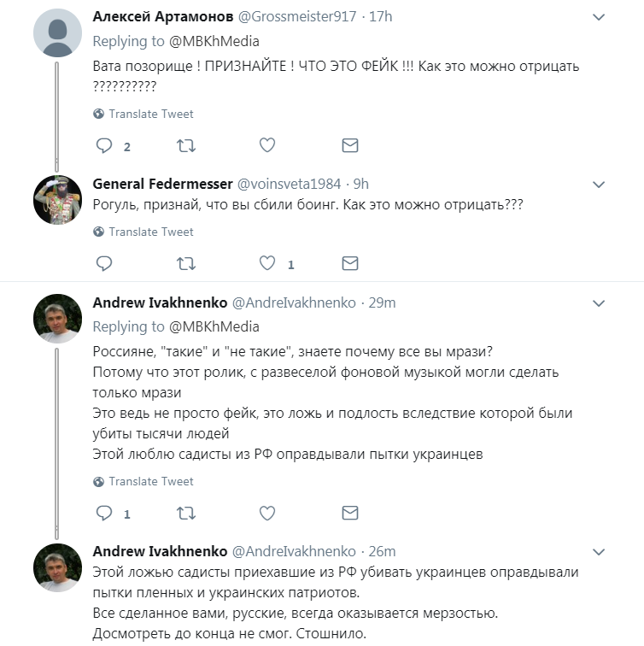Like General Federmesser's tweet
The width and height of the screenshot is (644, 646).
[x=267, y=264]
